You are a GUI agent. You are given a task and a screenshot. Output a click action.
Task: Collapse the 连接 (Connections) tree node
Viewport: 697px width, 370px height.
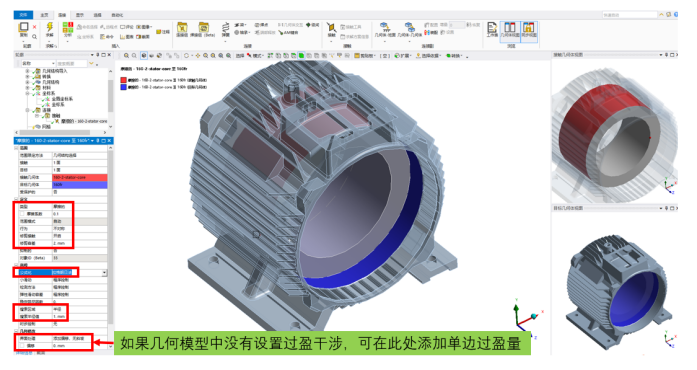click(27, 110)
